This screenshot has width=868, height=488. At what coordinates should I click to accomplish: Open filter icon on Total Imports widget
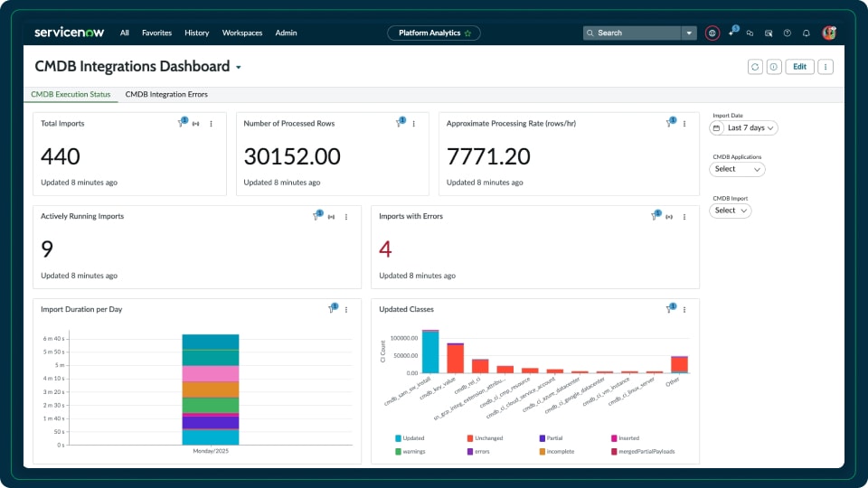click(x=181, y=124)
